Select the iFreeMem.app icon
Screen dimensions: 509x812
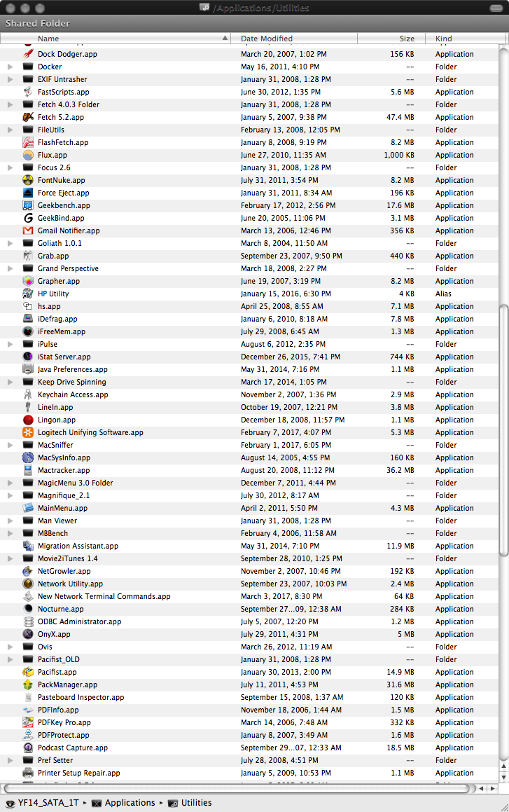[x=29, y=331]
